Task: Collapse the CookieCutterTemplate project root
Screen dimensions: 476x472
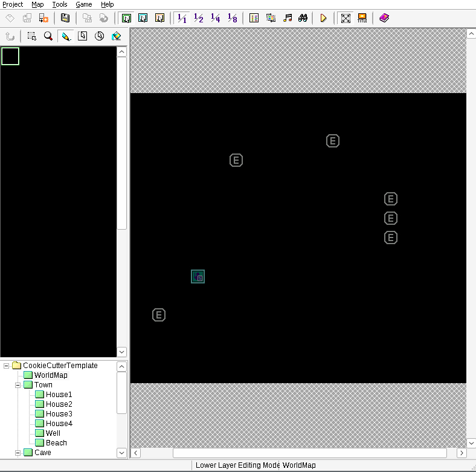Action: 7,366
